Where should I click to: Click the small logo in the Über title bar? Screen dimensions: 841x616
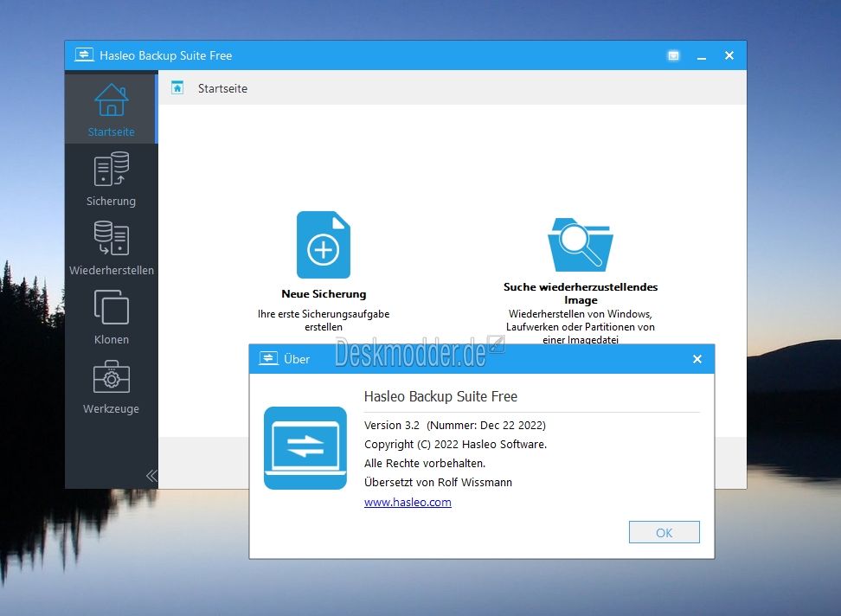[x=268, y=358]
